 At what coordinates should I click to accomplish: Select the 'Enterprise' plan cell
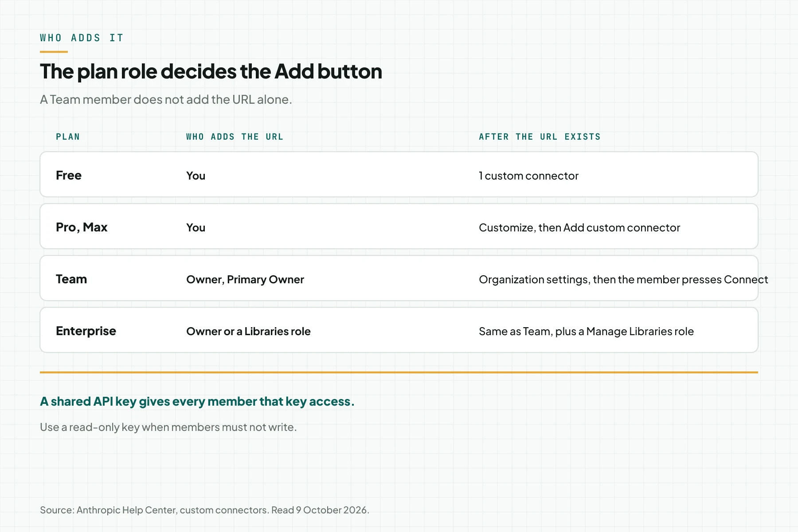(x=86, y=331)
